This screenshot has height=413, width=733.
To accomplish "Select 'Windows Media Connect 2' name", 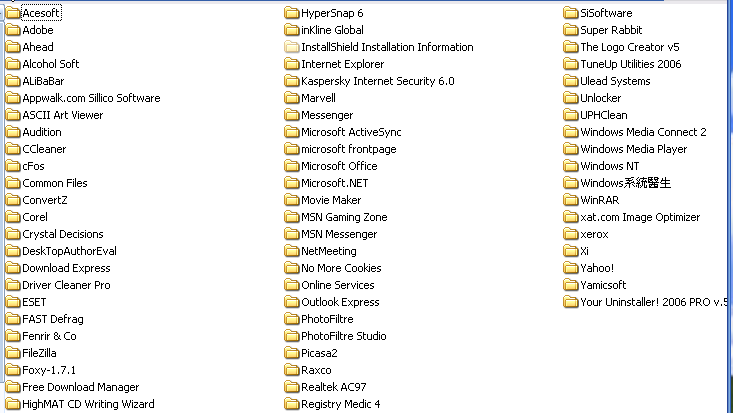I will (x=643, y=132).
